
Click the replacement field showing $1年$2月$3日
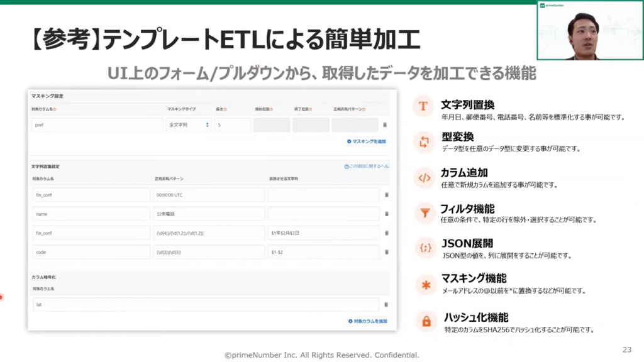coord(323,233)
